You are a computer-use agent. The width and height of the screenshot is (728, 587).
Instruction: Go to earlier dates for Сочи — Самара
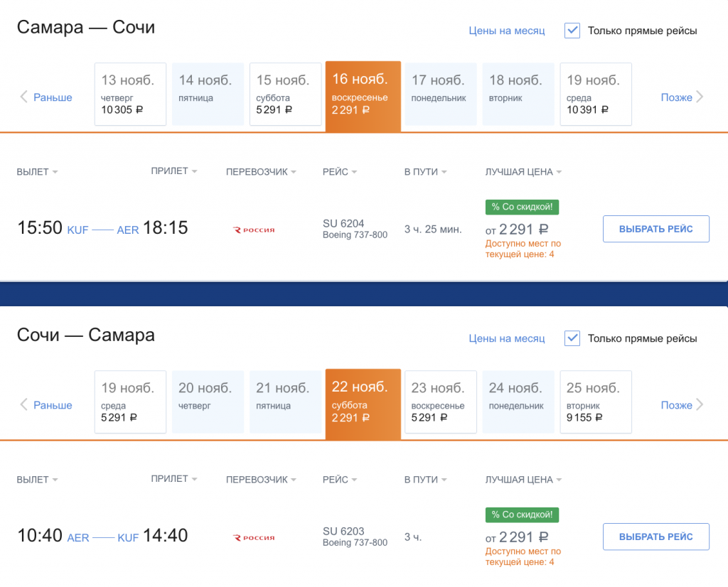pos(46,405)
